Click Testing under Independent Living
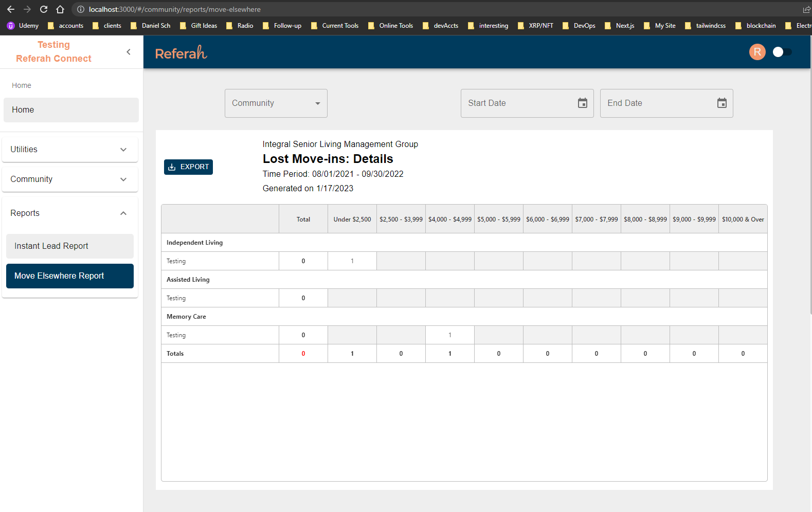The height and width of the screenshot is (512, 812). click(176, 261)
